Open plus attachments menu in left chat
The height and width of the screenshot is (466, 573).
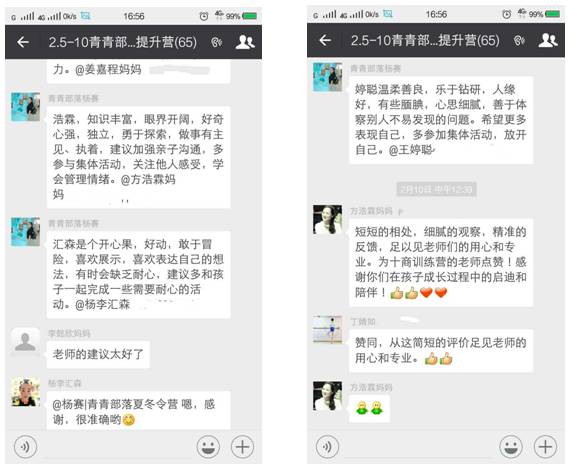(x=242, y=446)
